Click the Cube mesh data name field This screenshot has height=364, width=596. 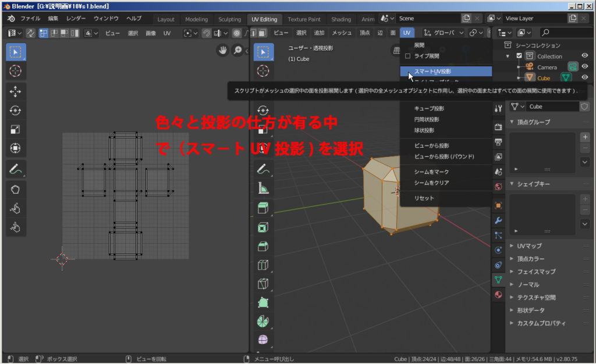click(553, 106)
